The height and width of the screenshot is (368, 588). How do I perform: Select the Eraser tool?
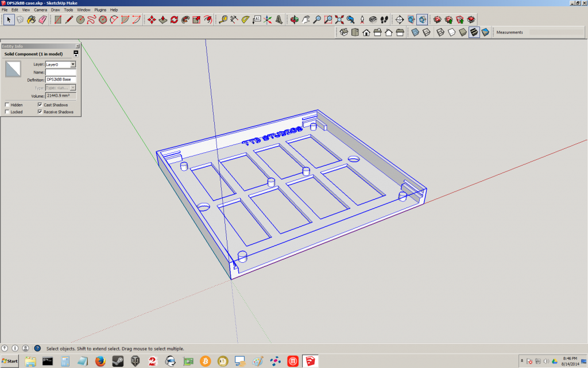point(41,20)
